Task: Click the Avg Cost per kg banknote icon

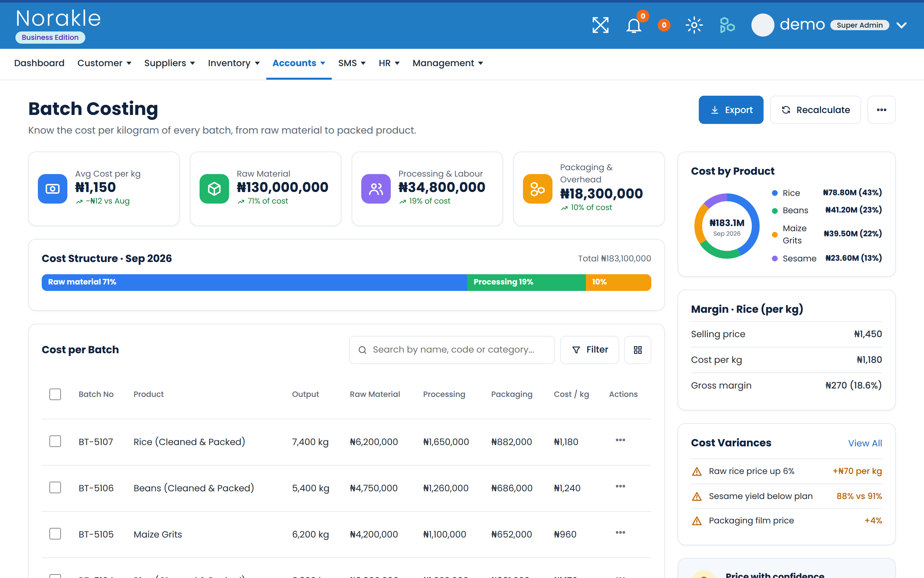Action: 53,189
